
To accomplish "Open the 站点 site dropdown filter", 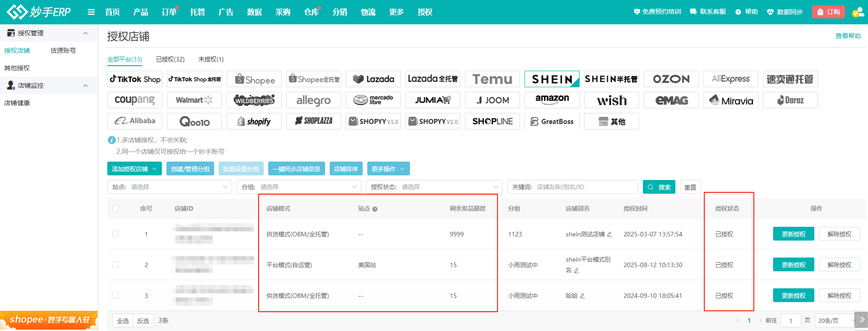I will [x=170, y=187].
